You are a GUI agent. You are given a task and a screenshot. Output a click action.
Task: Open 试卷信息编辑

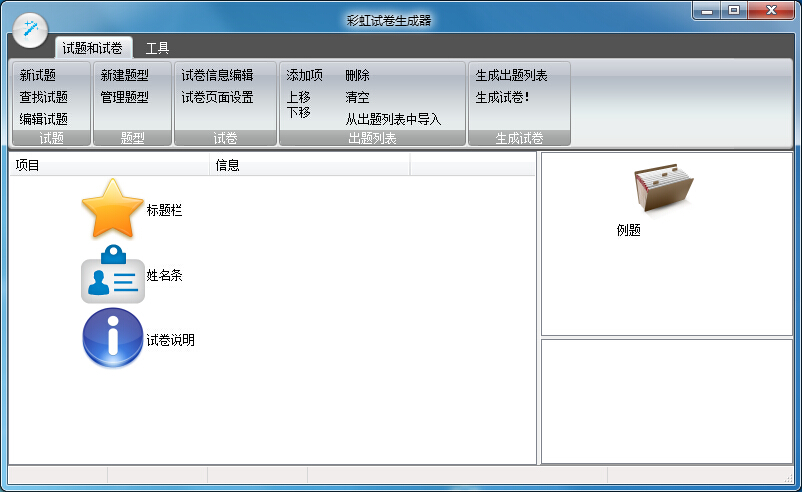(217, 76)
